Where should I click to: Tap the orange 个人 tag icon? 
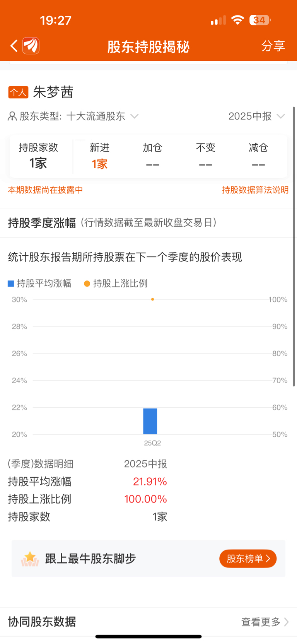coord(18,92)
